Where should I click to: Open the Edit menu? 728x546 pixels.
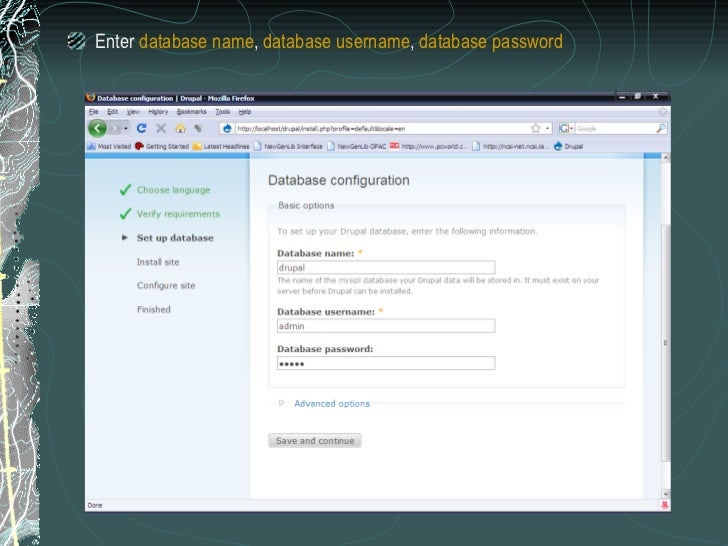point(112,112)
